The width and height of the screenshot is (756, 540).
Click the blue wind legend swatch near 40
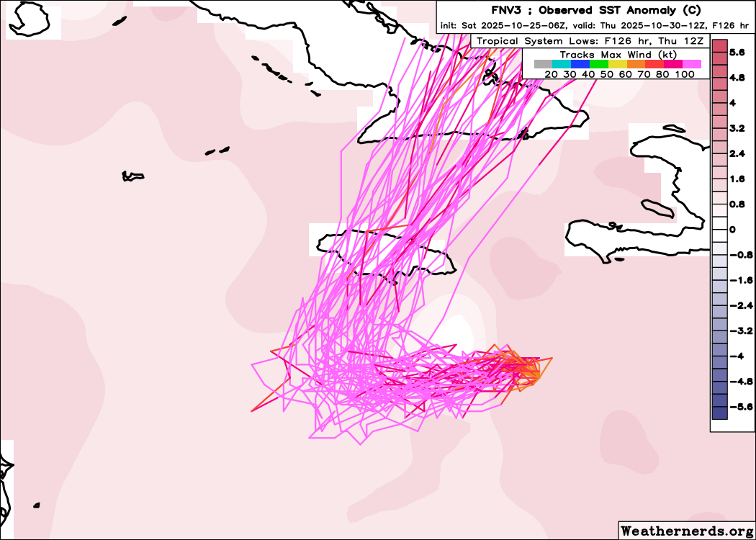[580, 64]
